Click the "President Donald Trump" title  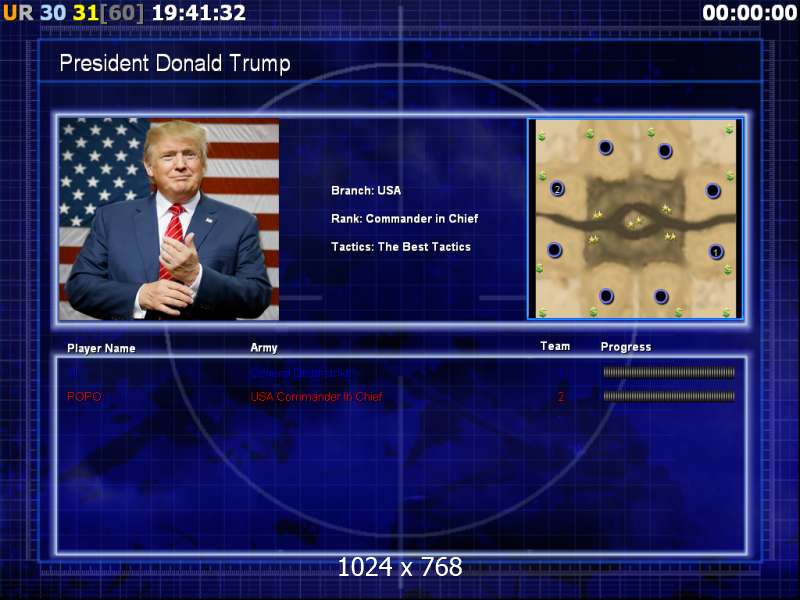[x=175, y=64]
